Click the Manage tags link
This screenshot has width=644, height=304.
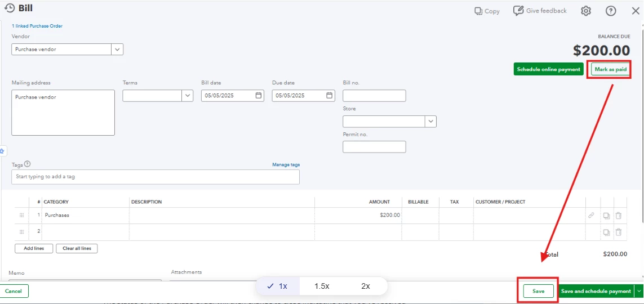(x=286, y=164)
